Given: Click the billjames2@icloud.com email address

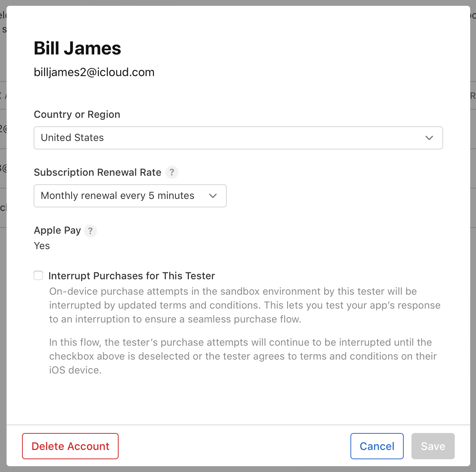Looking at the screenshot, I should point(94,72).
